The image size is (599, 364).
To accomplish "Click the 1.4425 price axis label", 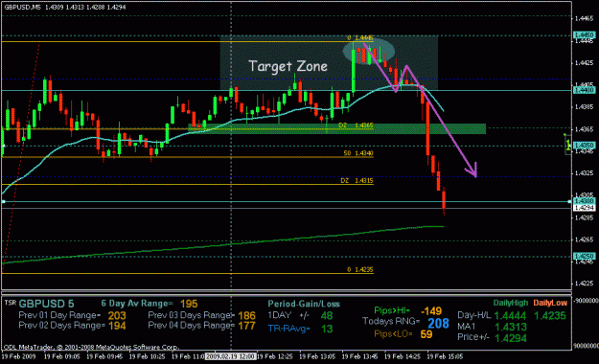I will pos(584,62).
